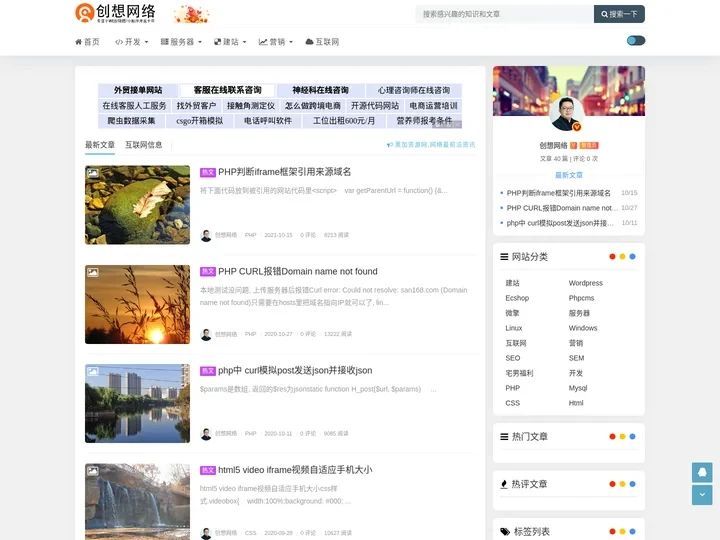Viewport: 720px width, 540px height.
Task: Open the 互联网 nav item
Action: point(322,42)
